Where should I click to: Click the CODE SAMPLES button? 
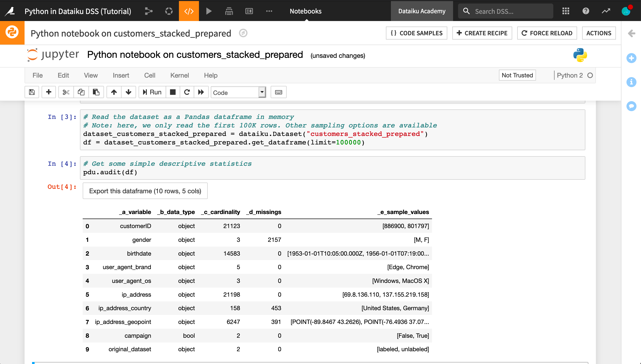click(416, 33)
